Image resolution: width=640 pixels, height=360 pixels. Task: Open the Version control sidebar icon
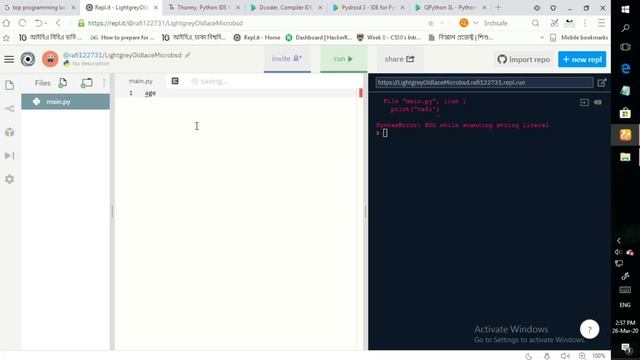9,109
